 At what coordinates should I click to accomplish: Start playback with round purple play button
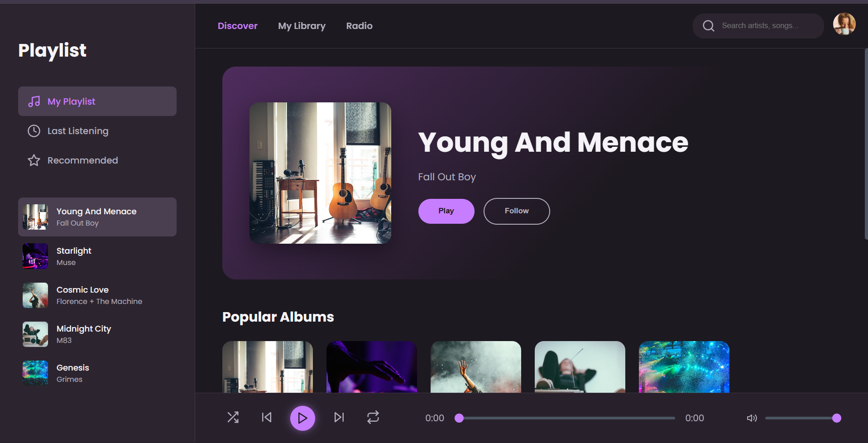(302, 418)
